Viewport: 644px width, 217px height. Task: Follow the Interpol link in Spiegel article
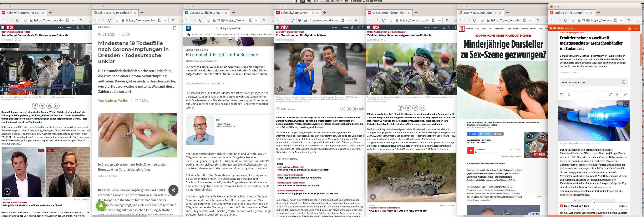(x=587, y=165)
